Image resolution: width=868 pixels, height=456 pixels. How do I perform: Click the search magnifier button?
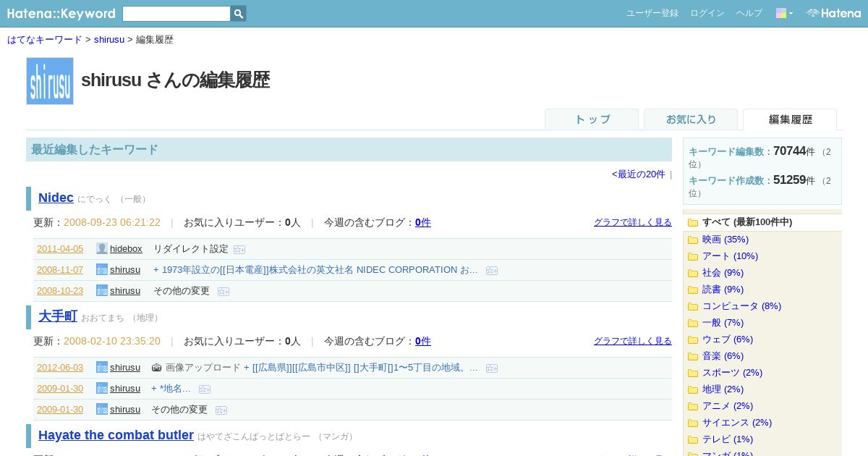click(239, 14)
